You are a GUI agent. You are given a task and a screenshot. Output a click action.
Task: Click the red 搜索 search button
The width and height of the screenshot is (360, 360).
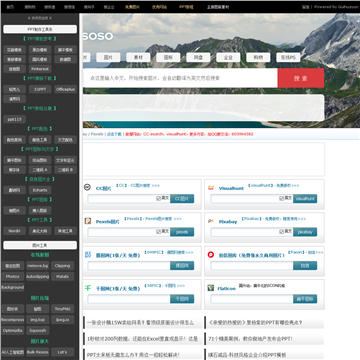coord(301,78)
